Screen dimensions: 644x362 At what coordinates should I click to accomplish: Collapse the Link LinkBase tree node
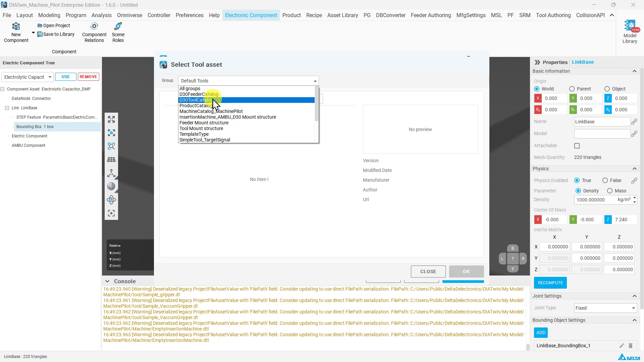tap(7, 108)
